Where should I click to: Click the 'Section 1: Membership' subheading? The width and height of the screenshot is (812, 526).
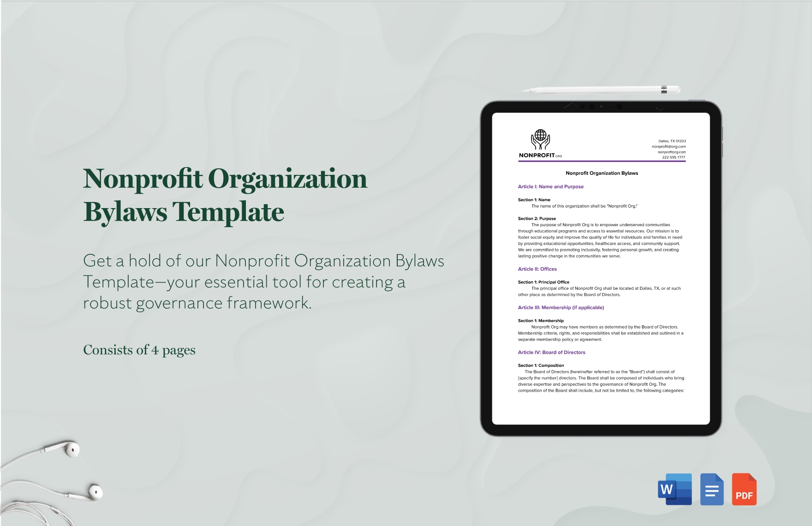point(541,321)
